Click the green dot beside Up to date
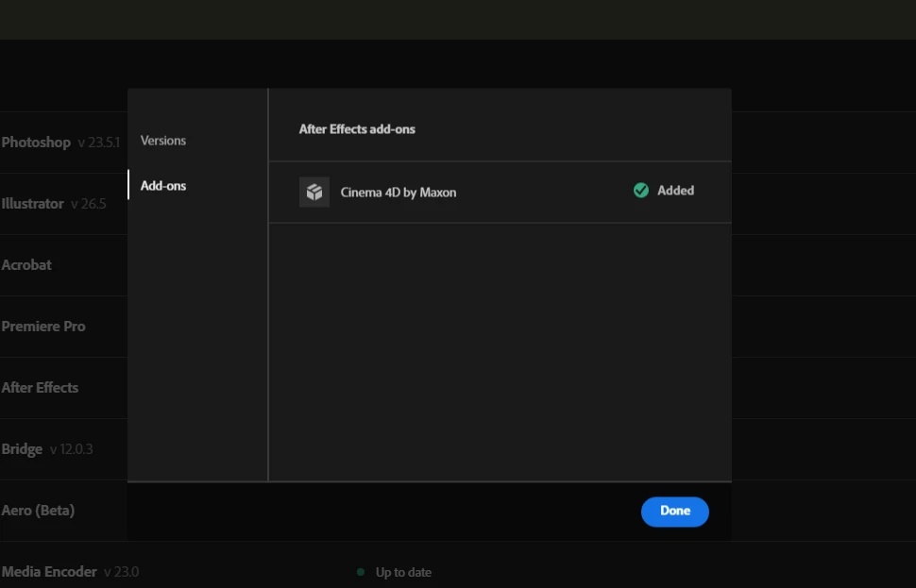916x588 pixels. (x=361, y=572)
